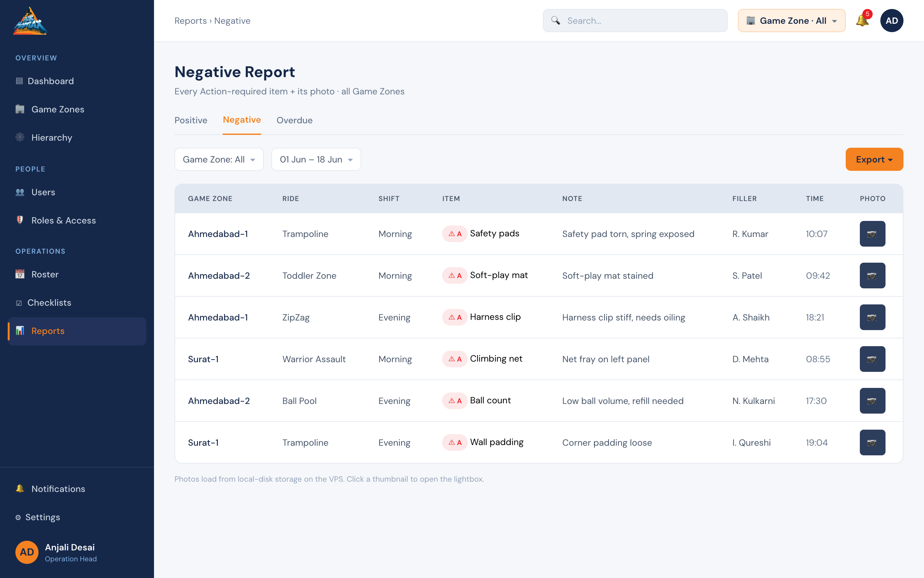The image size is (924, 578).
Task: Select the Negative tab
Action: click(x=242, y=120)
